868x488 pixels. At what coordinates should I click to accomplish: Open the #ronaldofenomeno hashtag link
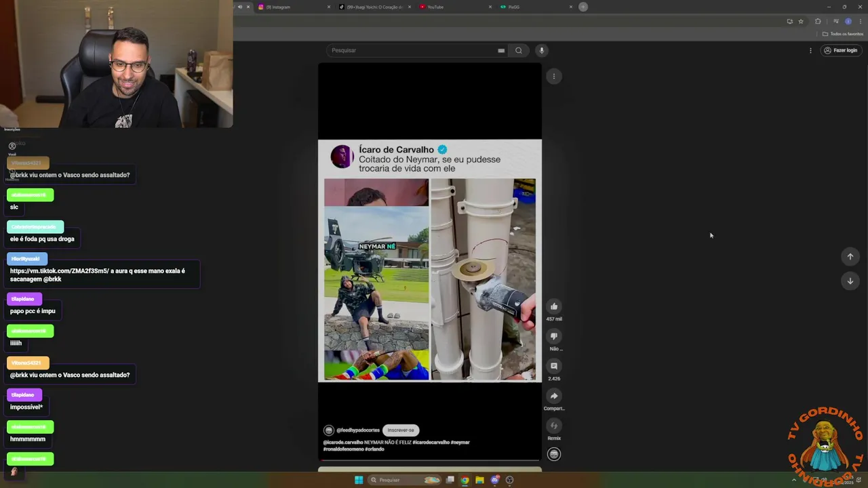[343, 449]
